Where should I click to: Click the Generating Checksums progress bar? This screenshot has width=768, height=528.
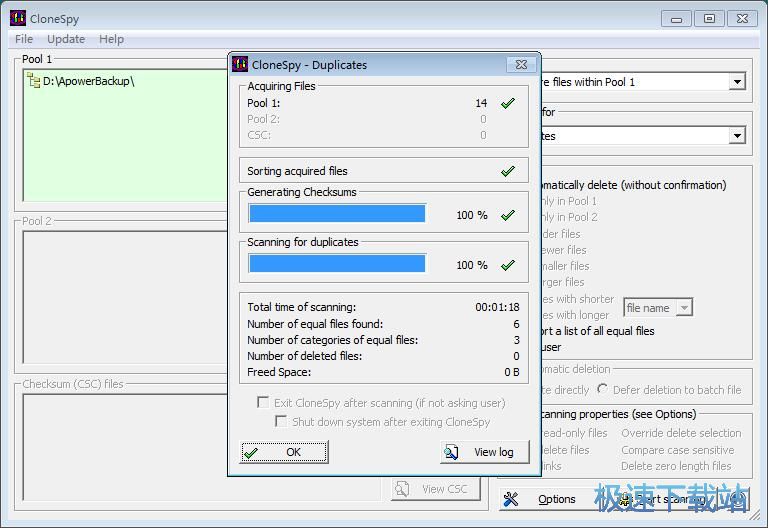point(337,214)
